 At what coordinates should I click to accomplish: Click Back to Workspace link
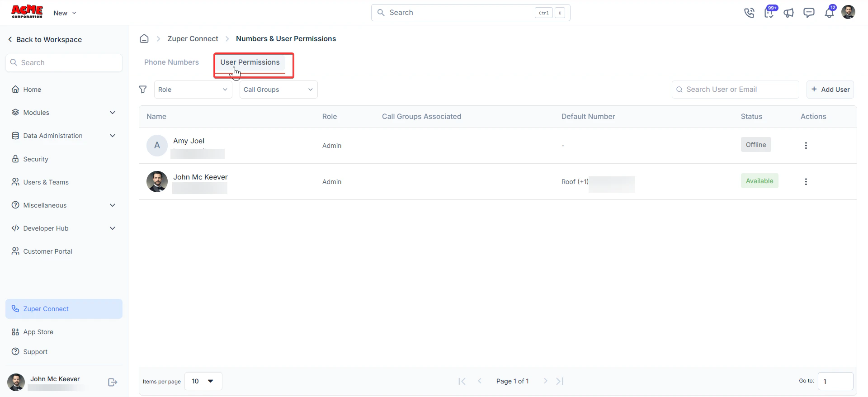pyautogui.click(x=45, y=40)
